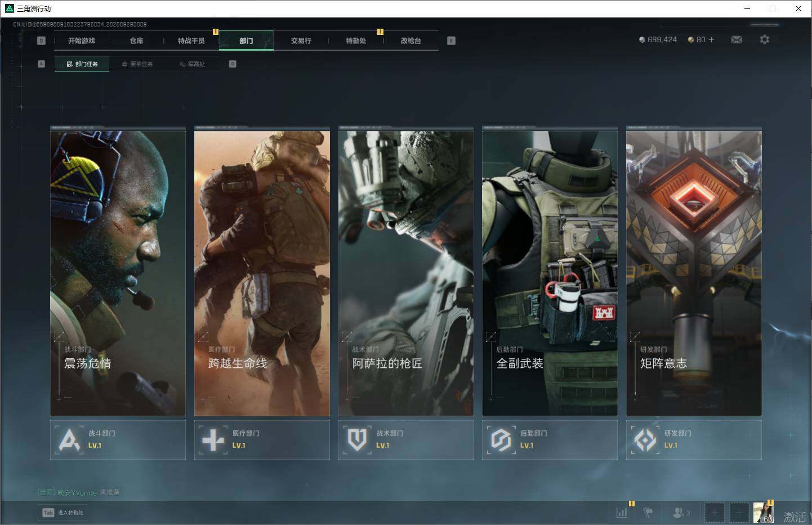Click the 军需处 tab icon
This screenshot has height=525, width=812.
pos(182,64)
